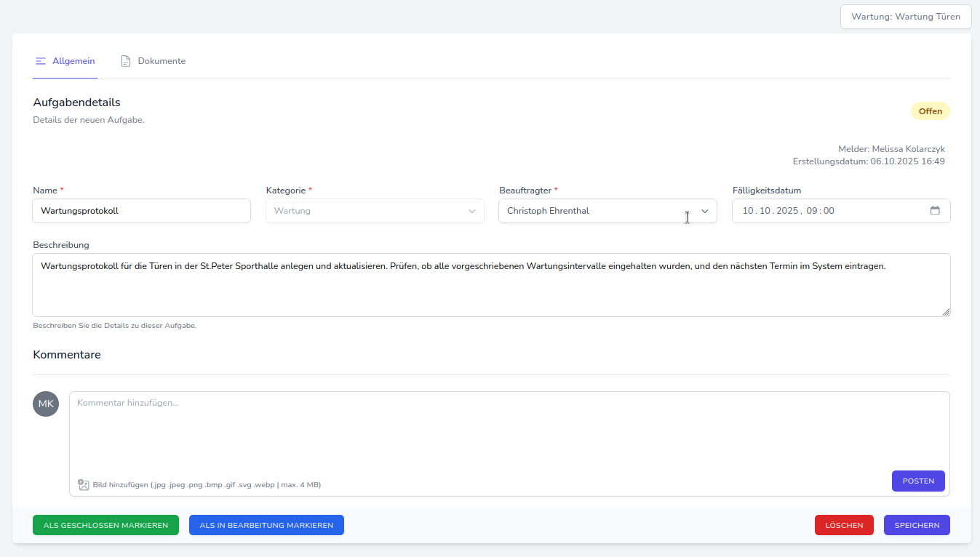Open the Kategorie dropdown showing Wartung
Screen dimensions: 980x557
[375, 211]
